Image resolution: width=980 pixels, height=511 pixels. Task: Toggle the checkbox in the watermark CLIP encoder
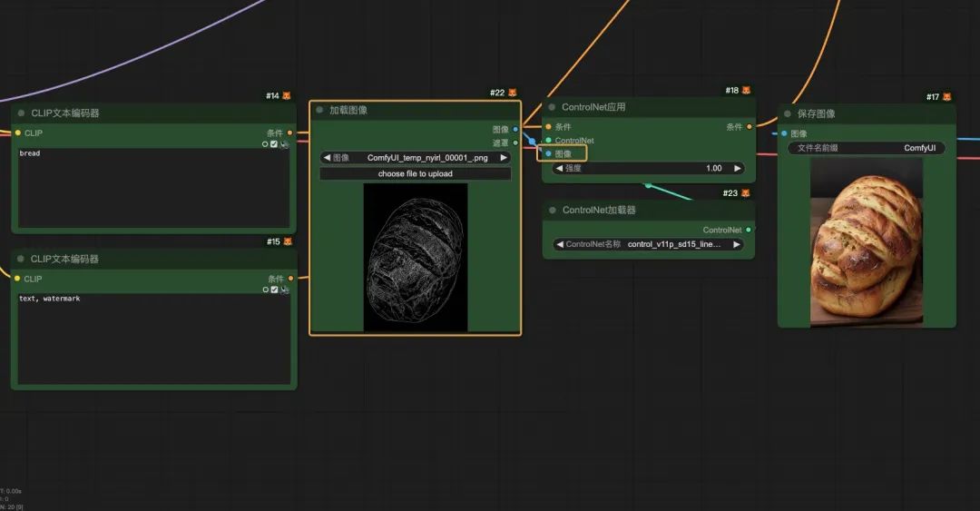274,290
